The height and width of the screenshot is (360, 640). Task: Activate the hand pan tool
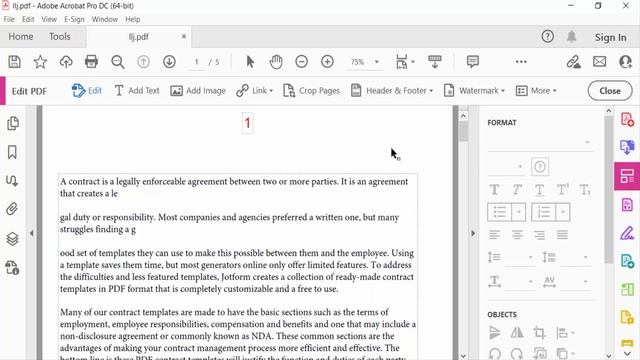[x=276, y=62]
